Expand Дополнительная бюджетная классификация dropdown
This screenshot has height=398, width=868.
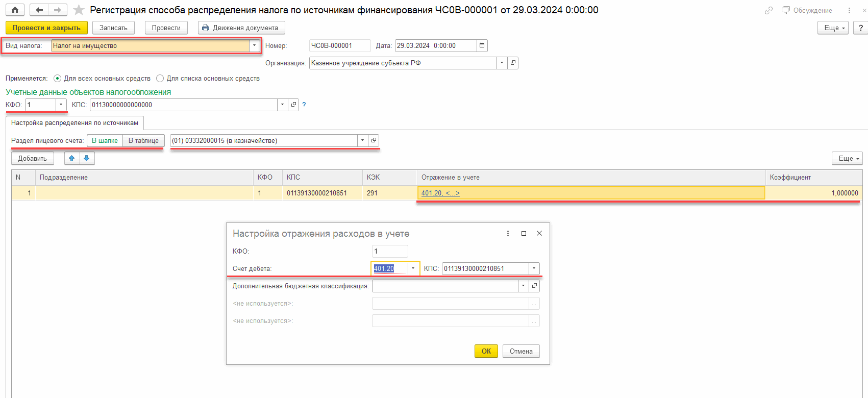(x=524, y=286)
